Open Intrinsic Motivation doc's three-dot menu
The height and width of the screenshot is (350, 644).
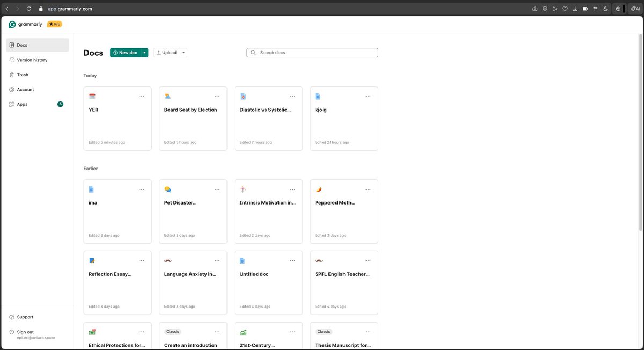(x=292, y=189)
